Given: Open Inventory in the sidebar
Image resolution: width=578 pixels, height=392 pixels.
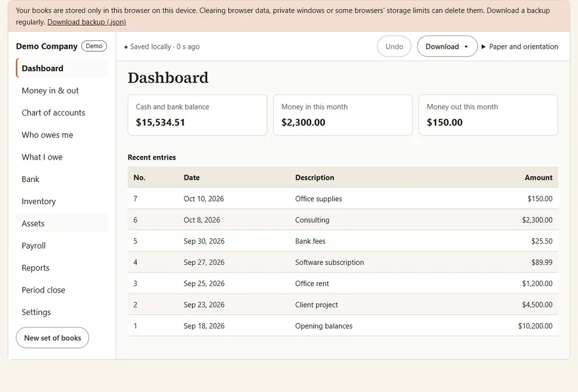Looking at the screenshot, I should pyautogui.click(x=62, y=201).
